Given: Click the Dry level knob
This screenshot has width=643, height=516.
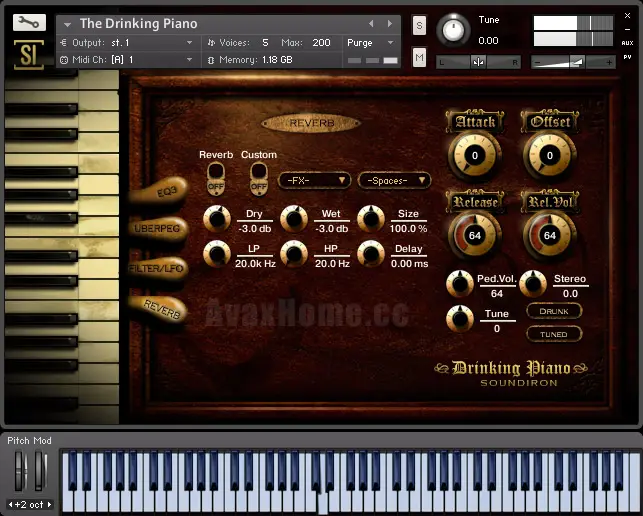Looking at the screenshot, I should (217, 219).
